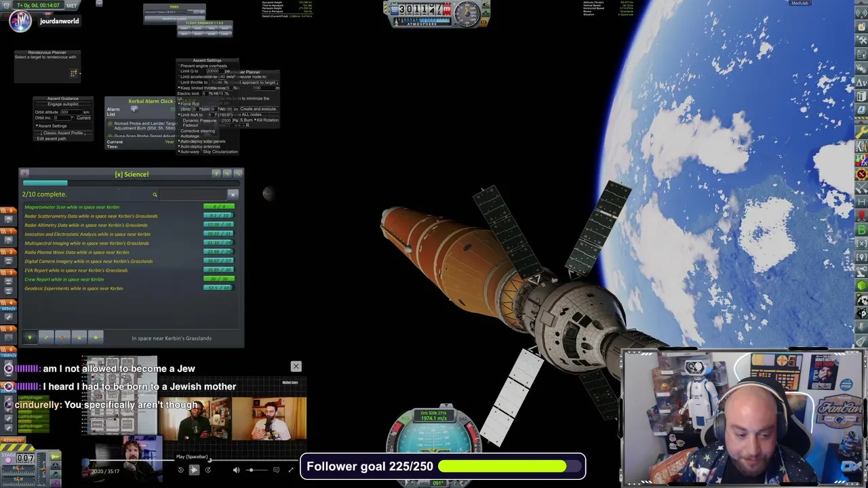Click the green check filter in Science window
The width and height of the screenshot is (868, 488).
point(46,338)
